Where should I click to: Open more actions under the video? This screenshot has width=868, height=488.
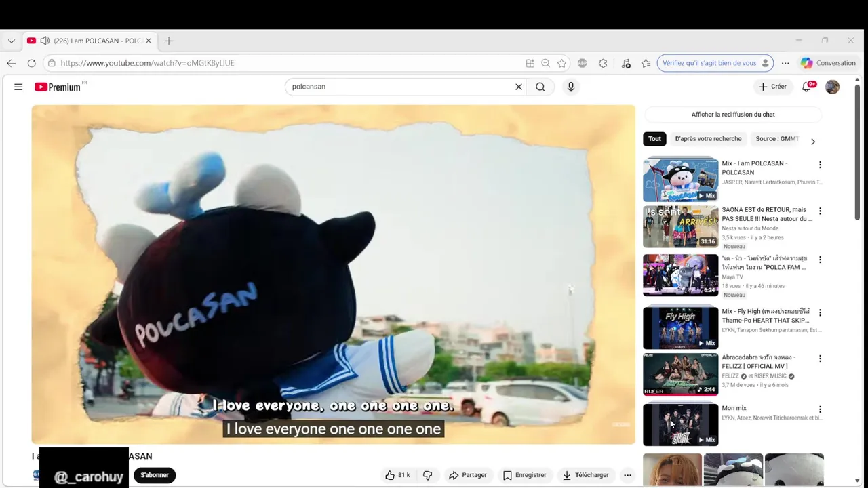(x=628, y=475)
